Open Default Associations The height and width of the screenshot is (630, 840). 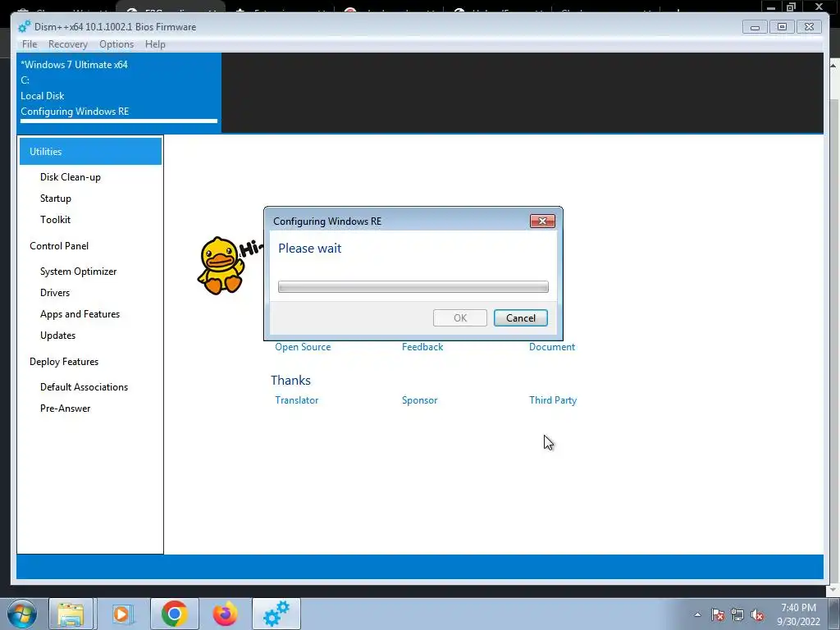(84, 387)
